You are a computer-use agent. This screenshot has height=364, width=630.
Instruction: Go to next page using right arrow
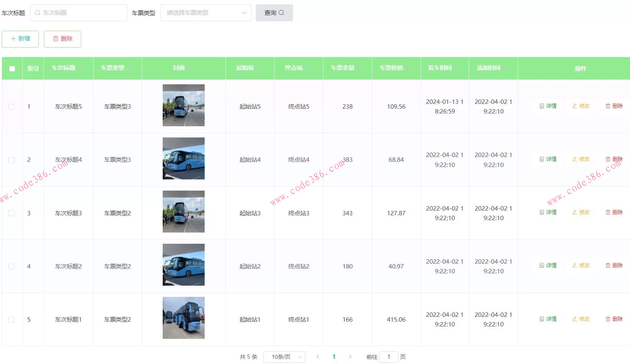350,357
